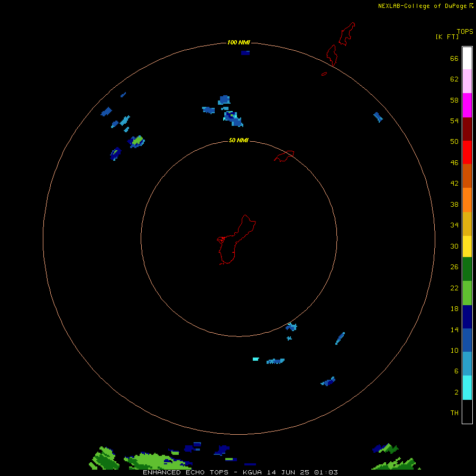476x476 pixels.
Task: Click the 50 value on the scale
Action: 454,141
